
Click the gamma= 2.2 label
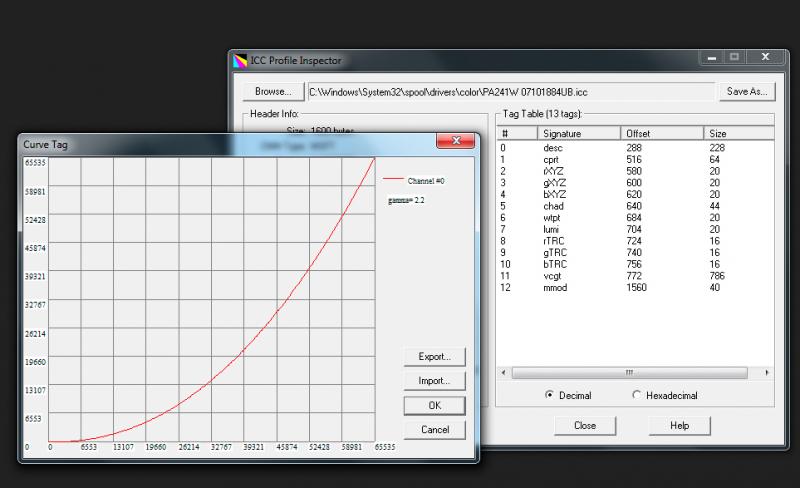click(406, 200)
